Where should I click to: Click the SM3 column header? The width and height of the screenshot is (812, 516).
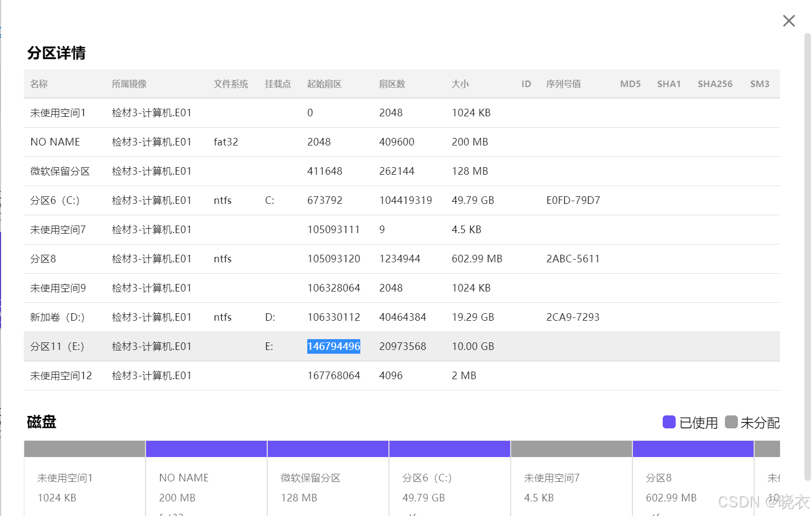pyautogui.click(x=760, y=84)
